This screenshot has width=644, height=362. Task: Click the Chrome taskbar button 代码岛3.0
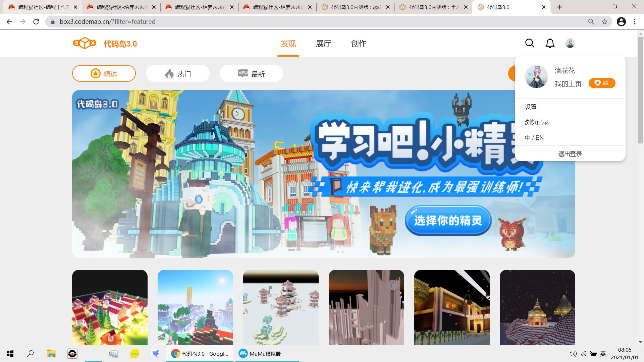200,354
